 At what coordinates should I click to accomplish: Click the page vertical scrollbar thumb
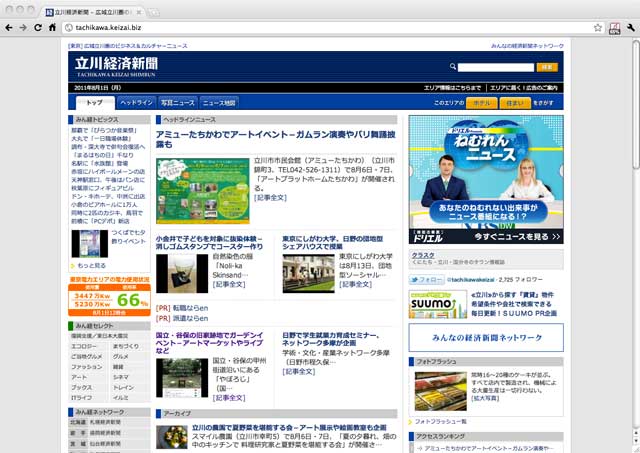[636, 104]
